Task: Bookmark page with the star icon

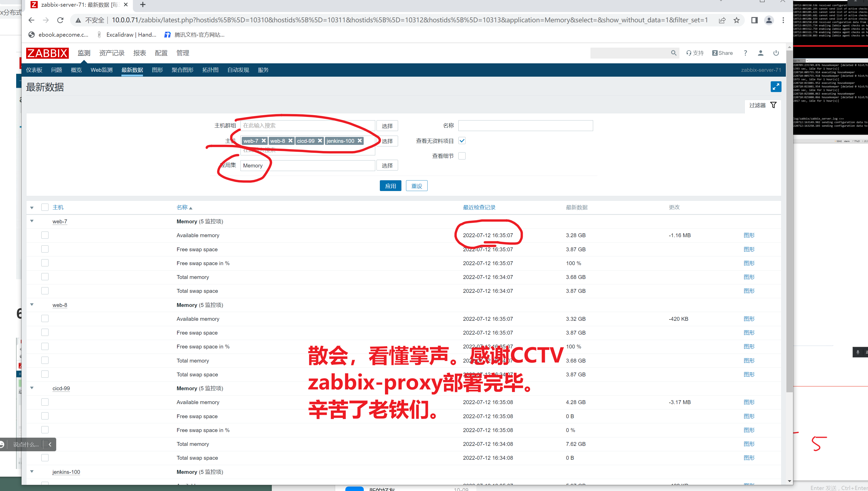Action: [x=736, y=20]
